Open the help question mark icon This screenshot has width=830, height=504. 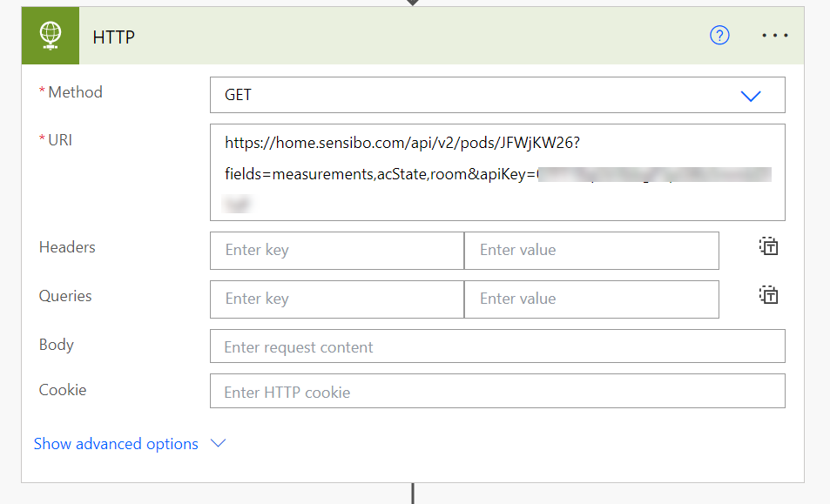(719, 36)
